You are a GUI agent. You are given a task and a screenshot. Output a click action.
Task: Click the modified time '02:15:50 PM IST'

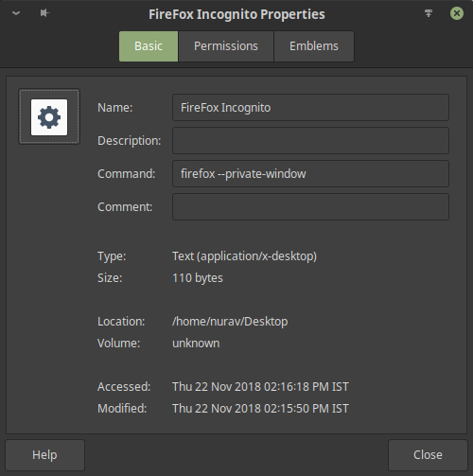point(307,409)
